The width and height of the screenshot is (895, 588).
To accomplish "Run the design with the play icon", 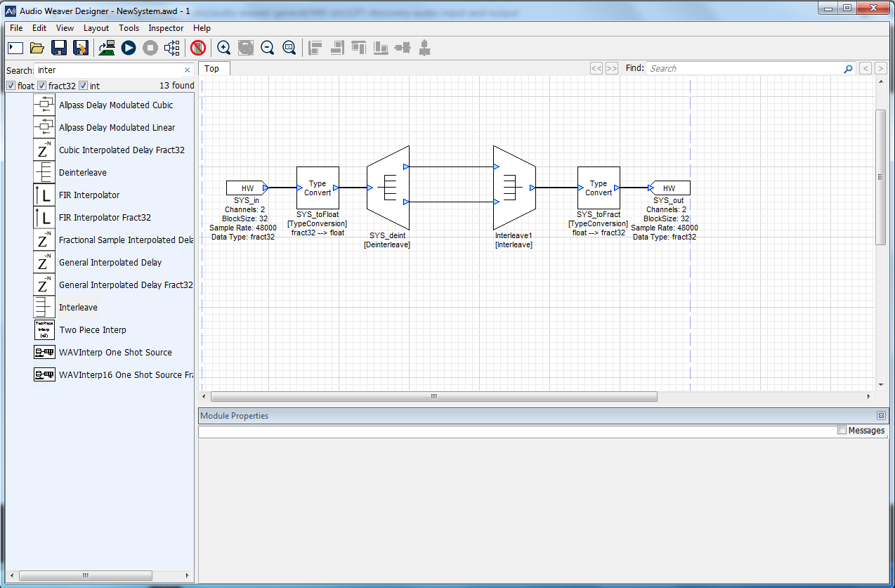I will [x=129, y=48].
